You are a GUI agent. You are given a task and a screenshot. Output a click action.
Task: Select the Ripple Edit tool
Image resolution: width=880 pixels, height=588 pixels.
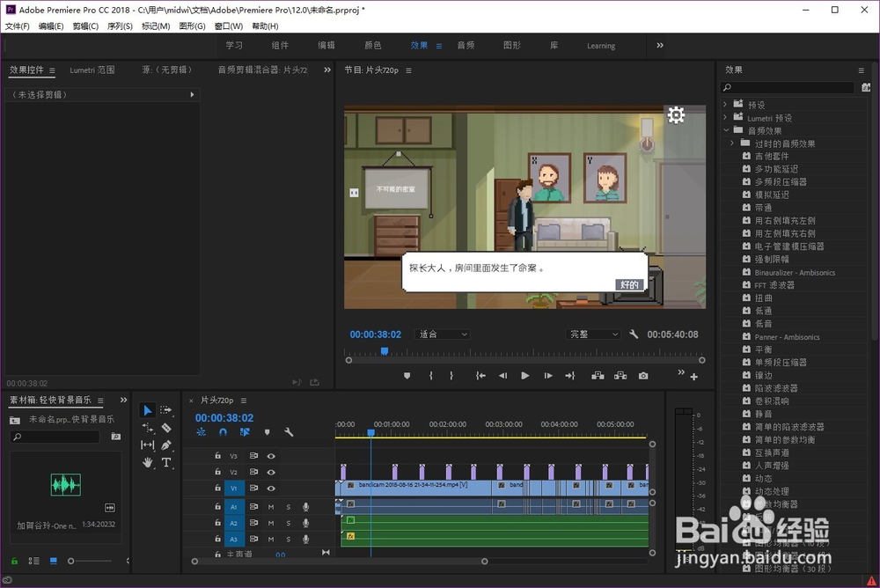coord(148,428)
